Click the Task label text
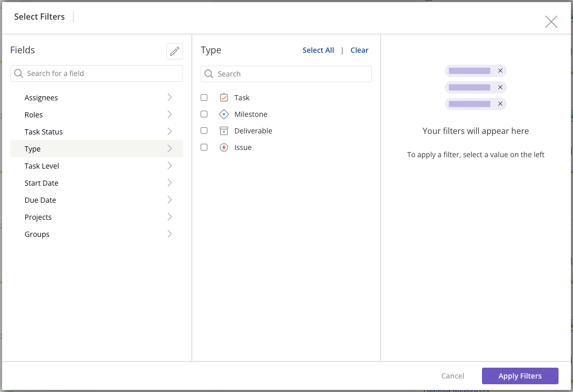 pyautogui.click(x=242, y=98)
